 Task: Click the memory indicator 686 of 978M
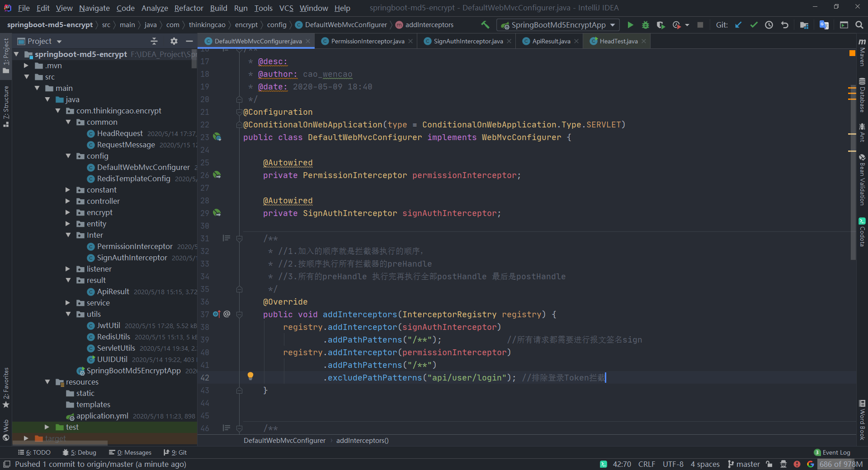841,464
